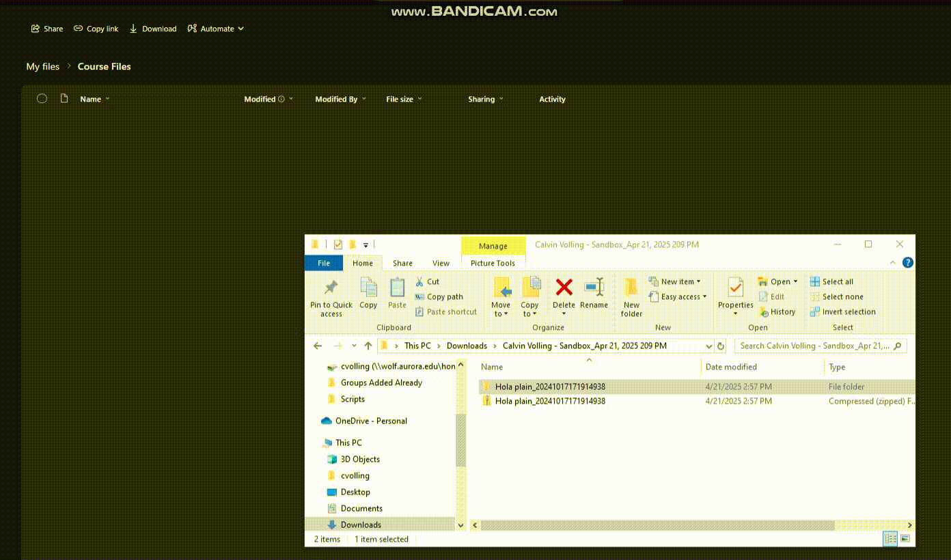Open the recent locations dropdown arrow
Viewport: 951px width, 560px height.
[x=354, y=346]
